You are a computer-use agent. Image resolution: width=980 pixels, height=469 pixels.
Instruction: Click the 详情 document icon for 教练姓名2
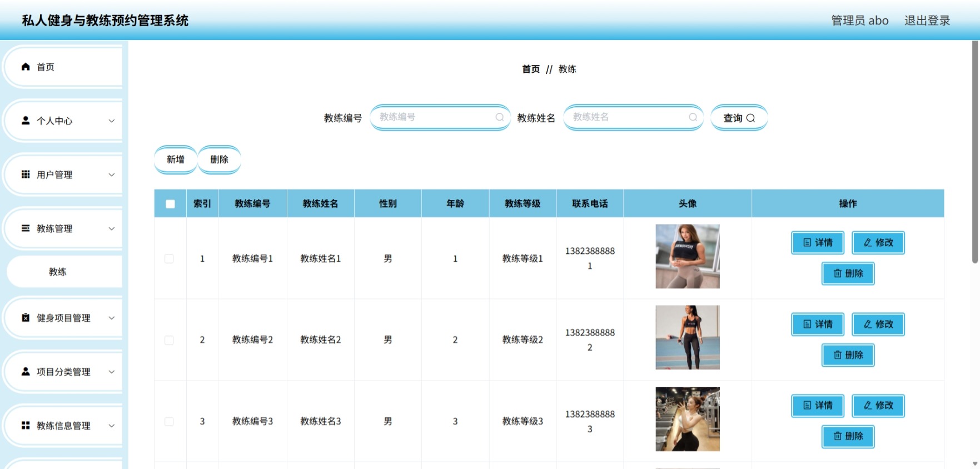tap(807, 324)
